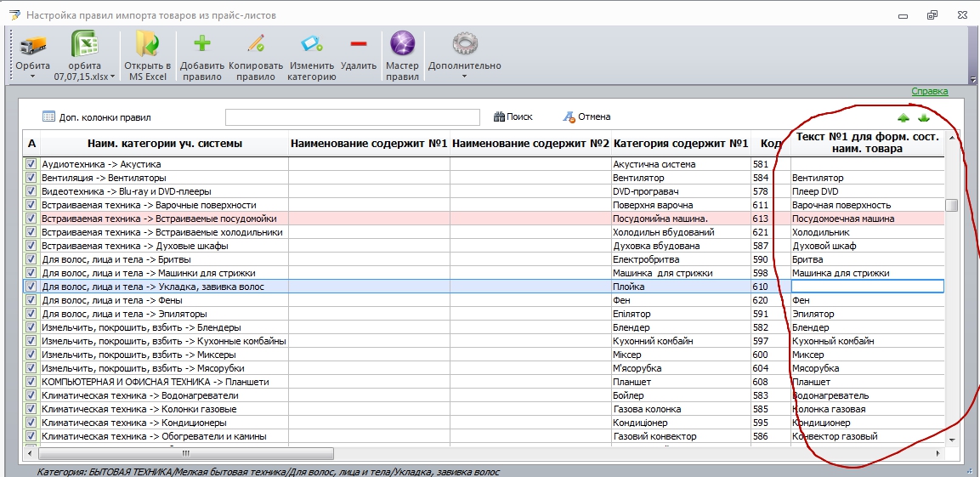Click Изменить категорию tag icon
Image resolution: width=980 pixels, height=477 pixels.
[311, 43]
